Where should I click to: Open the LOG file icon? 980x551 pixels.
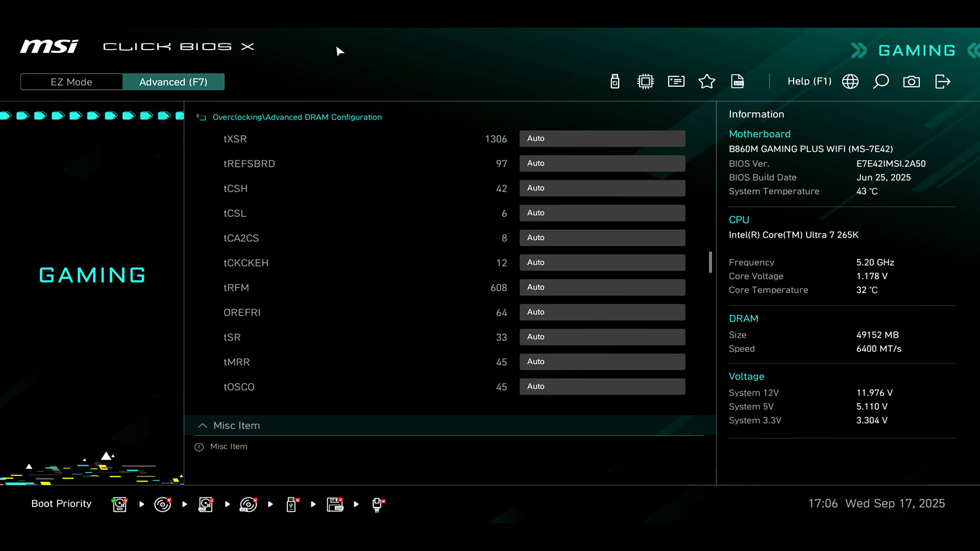point(737,82)
